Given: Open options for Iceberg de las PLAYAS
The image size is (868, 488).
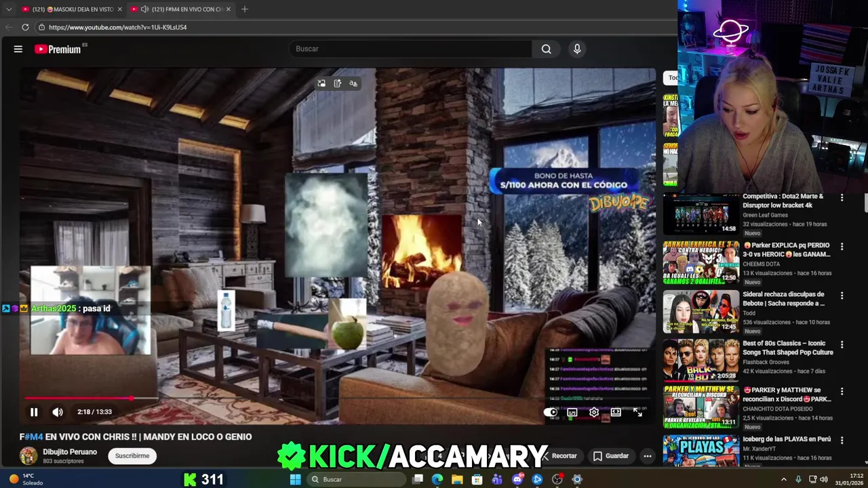Looking at the screenshot, I should pyautogui.click(x=842, y=441).
